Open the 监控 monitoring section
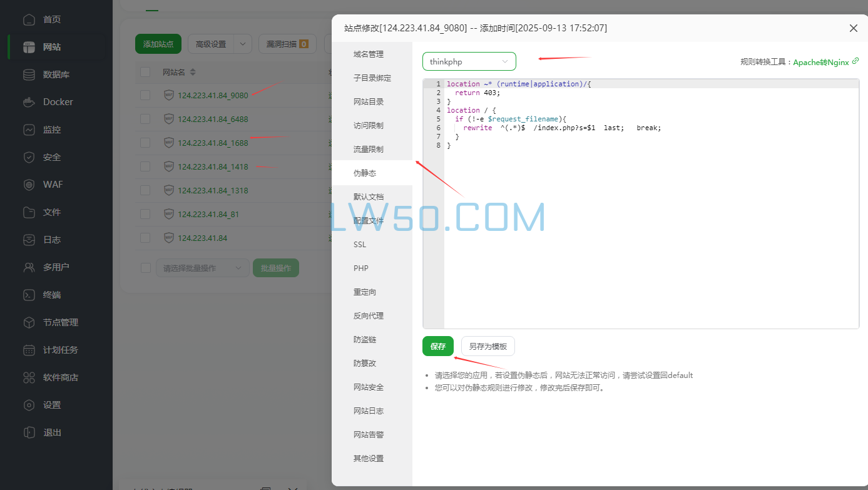Screen dimensions: 868x490 tap(56, 130)
